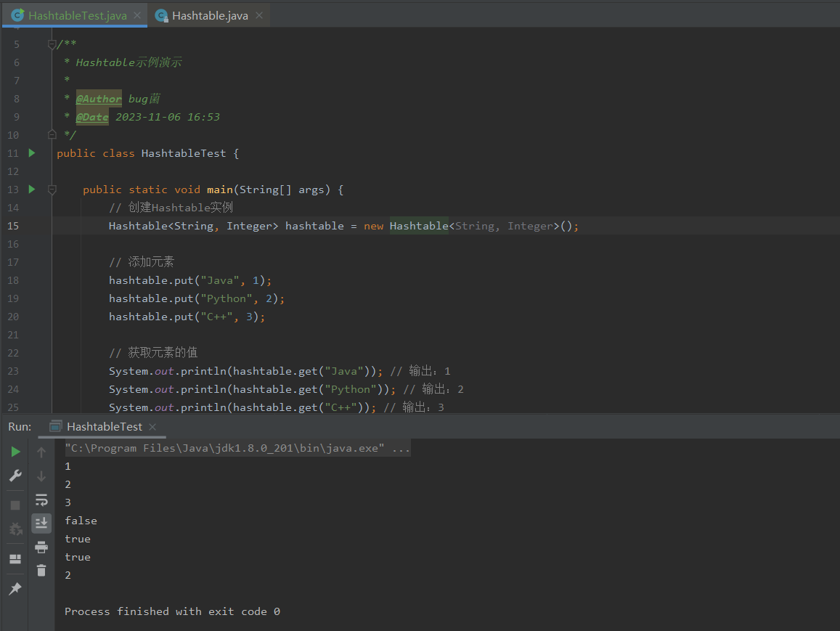Click the Stop process square icon
Viewport: 840px width, 631px height.
tap(15, 505)
